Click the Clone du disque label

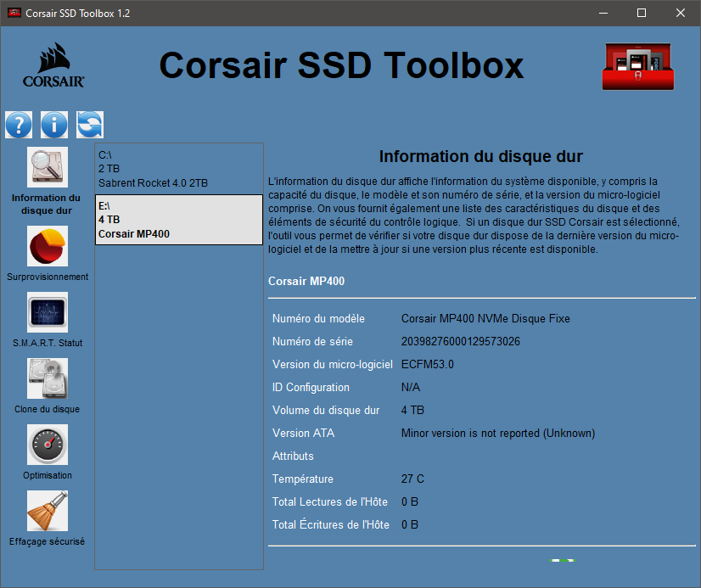[x=47, y=409]
